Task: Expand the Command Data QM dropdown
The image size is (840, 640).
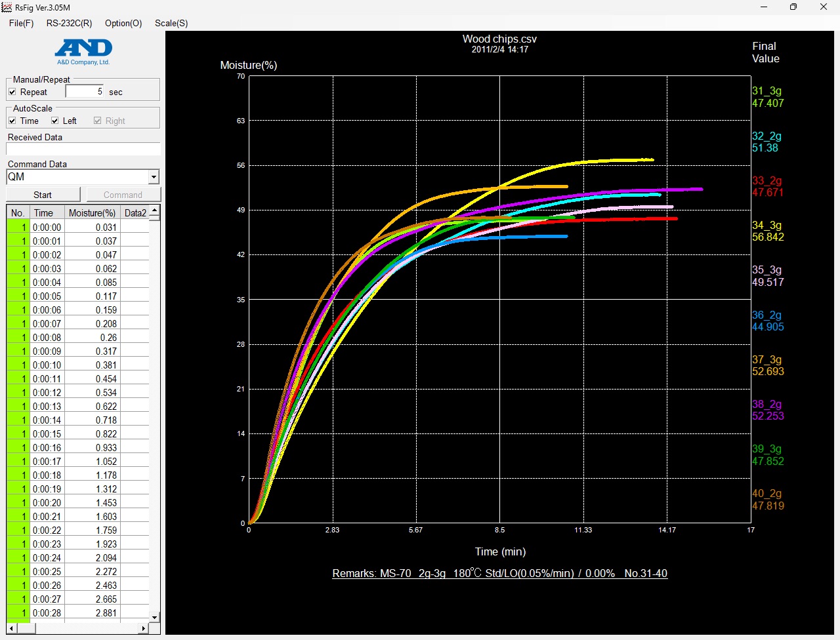Action: [x=154, y=177]
